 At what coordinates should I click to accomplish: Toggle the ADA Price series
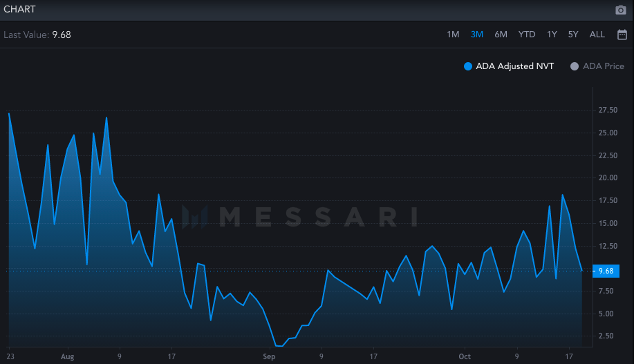click(597, 66)
